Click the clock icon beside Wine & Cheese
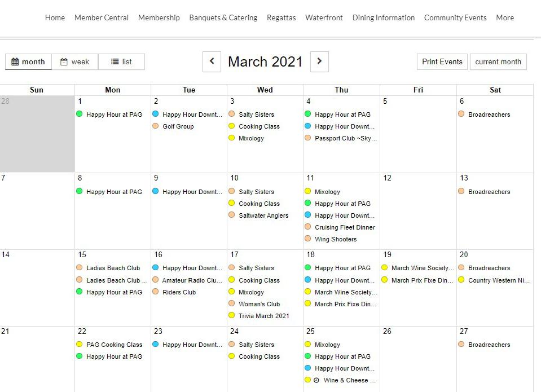The width and height of the screenshot is (541, 392). tap(316, 380)
